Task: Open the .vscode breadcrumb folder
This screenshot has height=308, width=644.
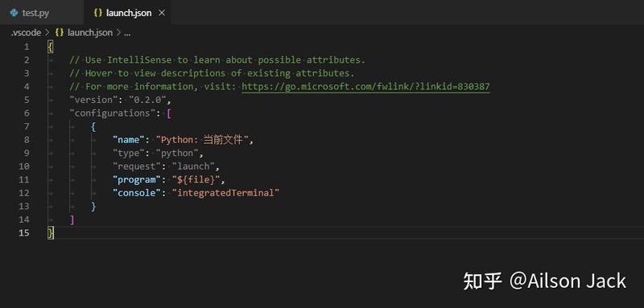Action: [26, 33]
